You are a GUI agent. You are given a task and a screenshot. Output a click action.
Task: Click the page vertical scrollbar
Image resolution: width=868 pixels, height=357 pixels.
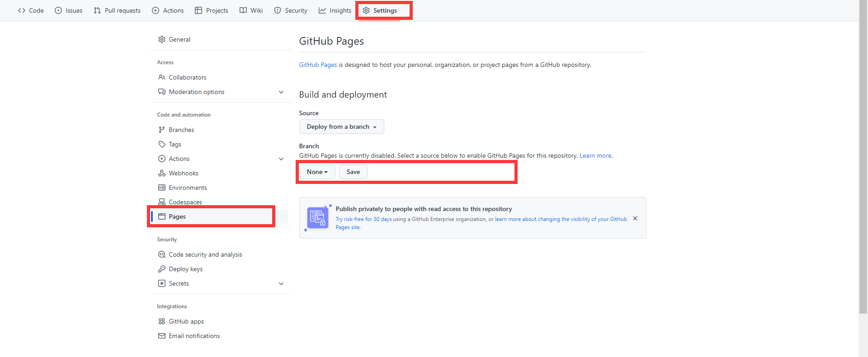[863, 156]
